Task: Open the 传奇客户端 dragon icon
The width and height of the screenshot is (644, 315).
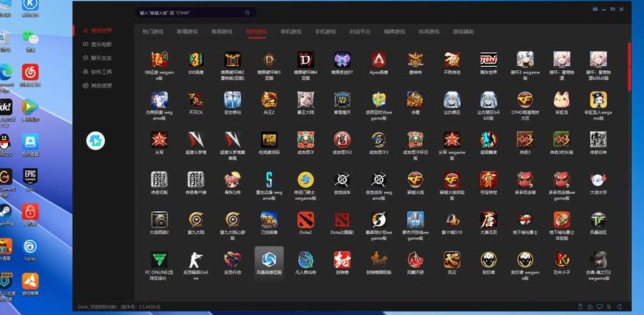Action: coord(196,180)
